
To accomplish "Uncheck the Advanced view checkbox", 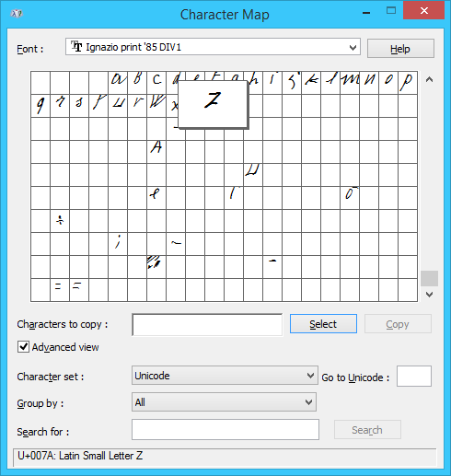I will (x=23, y=347).
